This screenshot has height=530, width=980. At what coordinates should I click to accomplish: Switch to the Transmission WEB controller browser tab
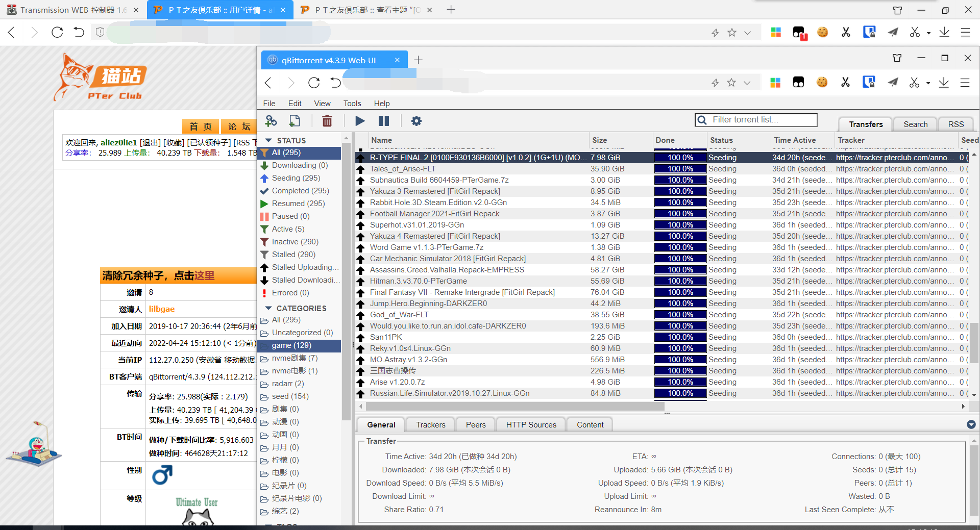73,10
